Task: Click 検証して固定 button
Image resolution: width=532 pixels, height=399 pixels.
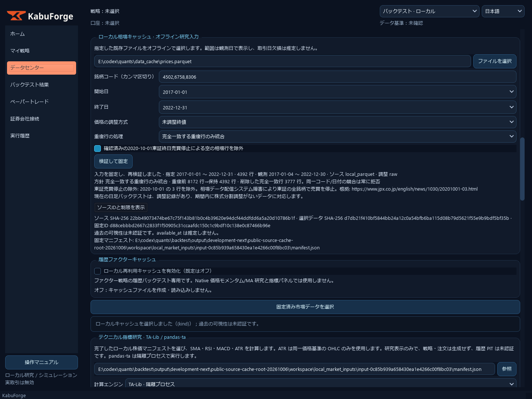Action: pyautogui.click(x=113, y=161)
